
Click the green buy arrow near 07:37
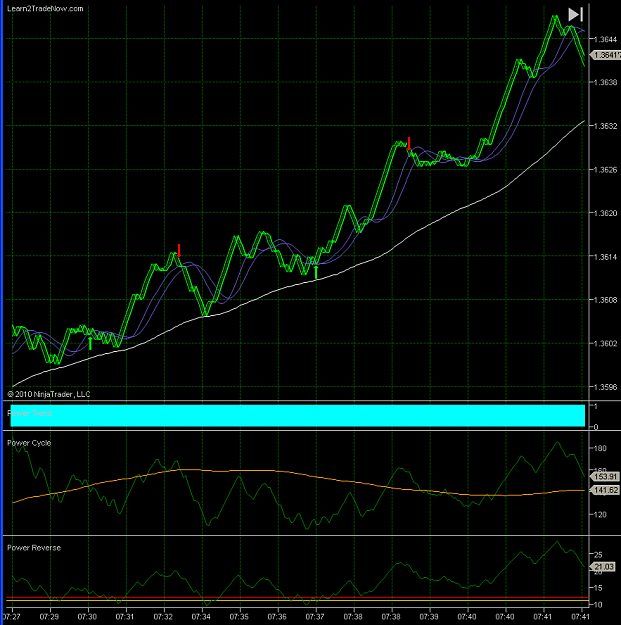(316, 272)
